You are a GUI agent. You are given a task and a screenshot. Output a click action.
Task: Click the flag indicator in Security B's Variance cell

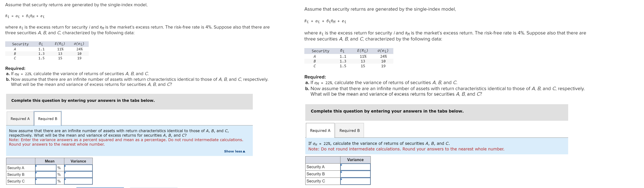tap(66, 173)
